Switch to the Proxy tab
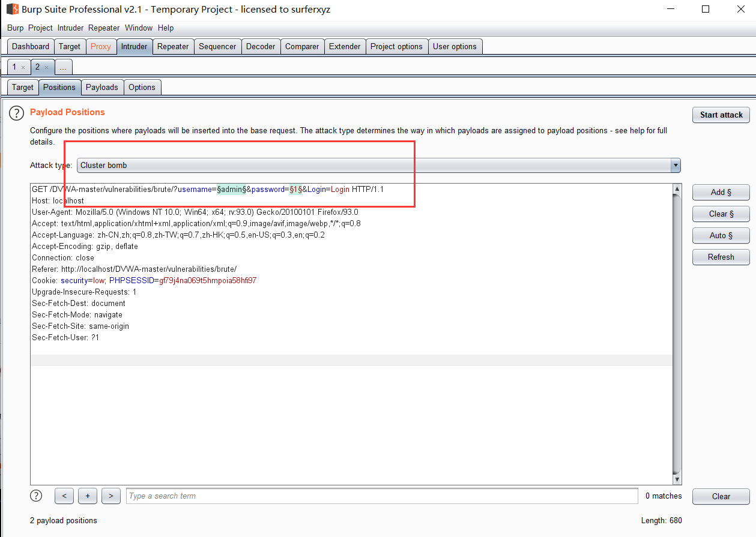 [101, 47]
